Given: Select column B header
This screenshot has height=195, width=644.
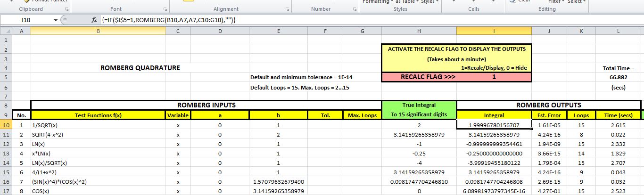Looking at the screenshot, I should 98,31.
